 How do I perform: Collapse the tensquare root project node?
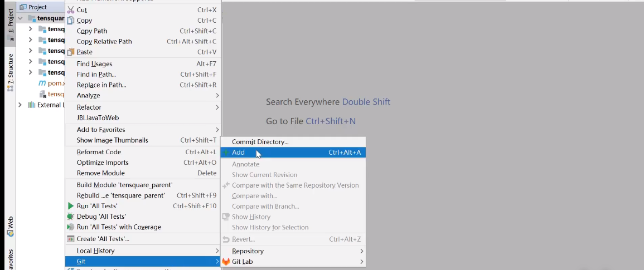(x=20, y=18)
